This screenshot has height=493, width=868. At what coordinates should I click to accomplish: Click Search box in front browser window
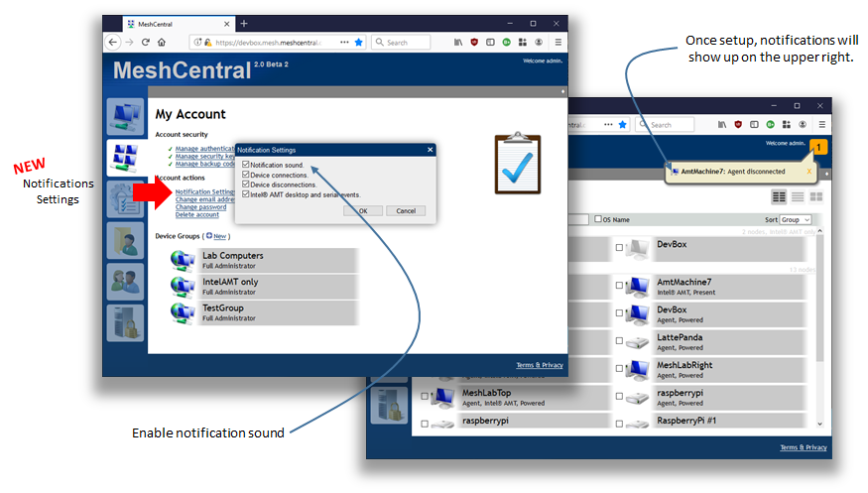click(x=401, y=42)
